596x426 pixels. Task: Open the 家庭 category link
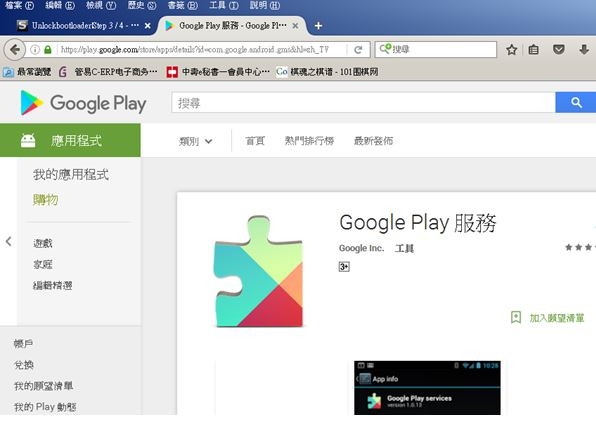point(43,264)
